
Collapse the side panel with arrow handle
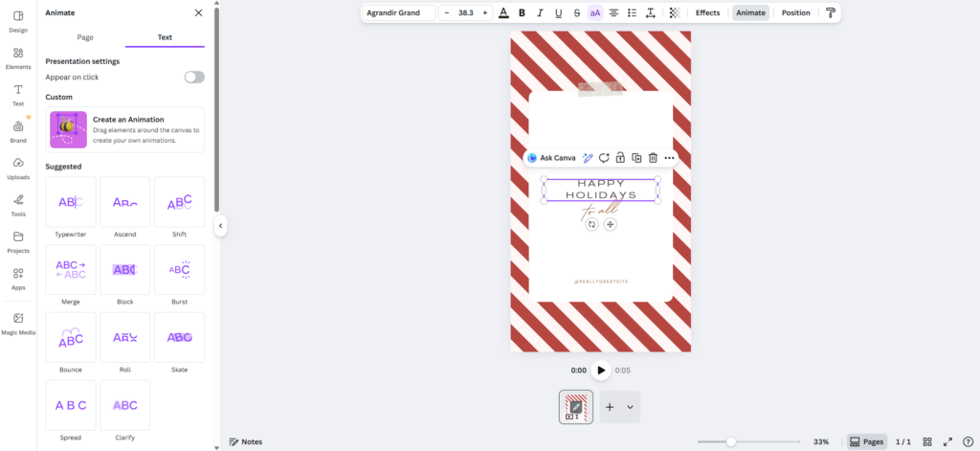pos(220,226)
